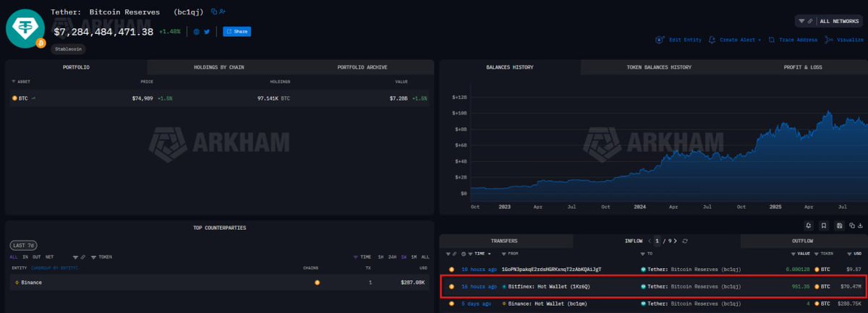Switch to the Transfers tab
This screenshot has height=313, width=868.
pos(503,241)
